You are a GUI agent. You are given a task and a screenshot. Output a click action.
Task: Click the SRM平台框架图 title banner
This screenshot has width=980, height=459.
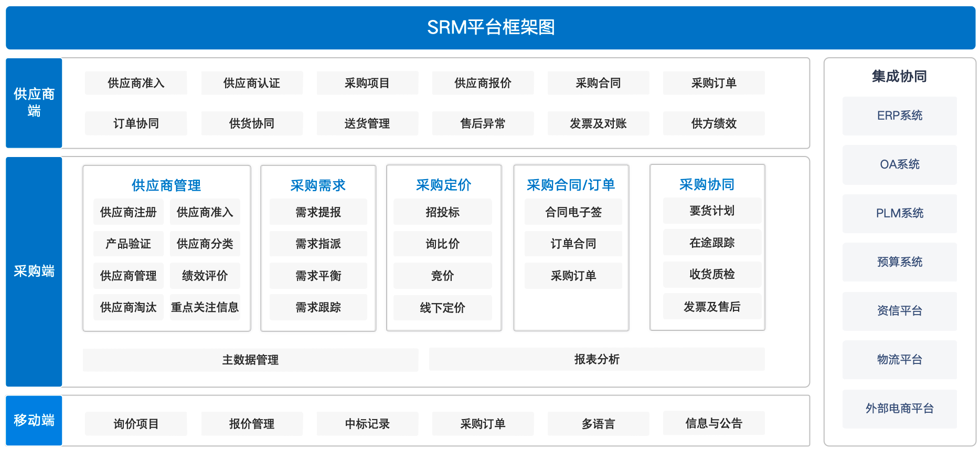coord(491,27)
